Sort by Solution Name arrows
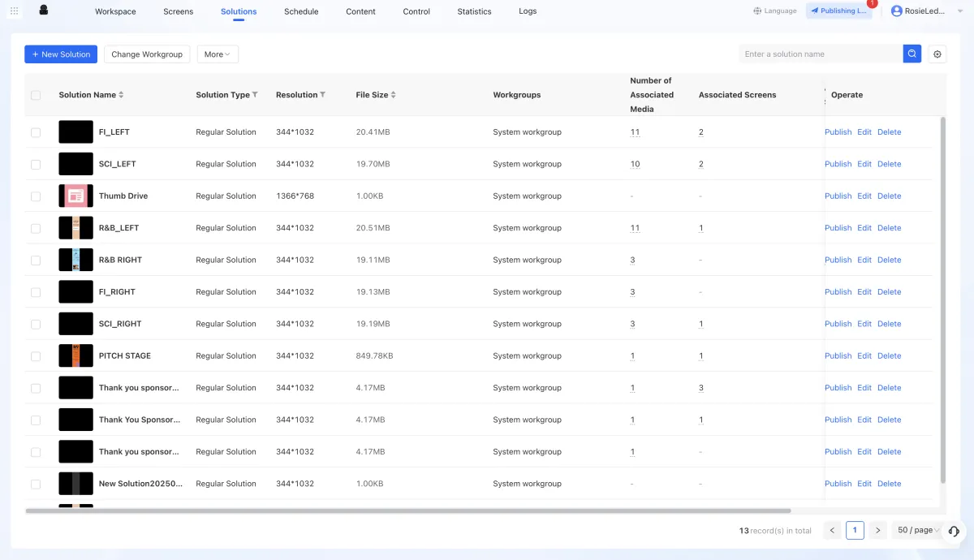Viewport: 974px width, 560px height. (x=121, y=95)
